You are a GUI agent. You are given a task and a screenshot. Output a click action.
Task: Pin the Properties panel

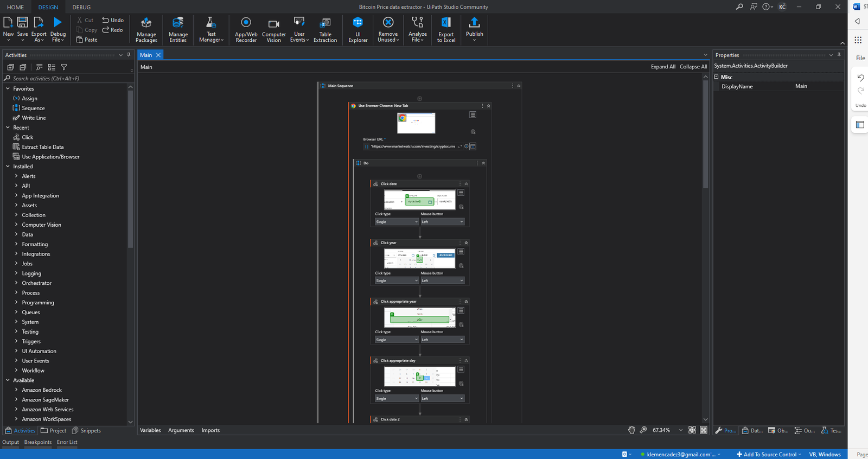[839, 55]
